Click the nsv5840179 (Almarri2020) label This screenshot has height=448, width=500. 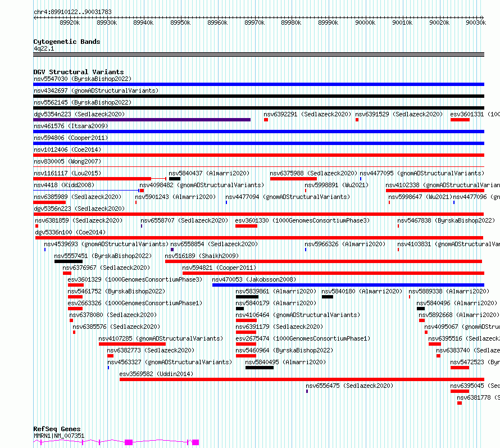[x=276, y=303]
